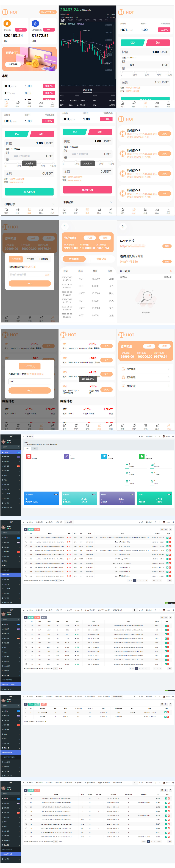The image size is (175, 868).
Task: Open 资产管理 using its right chevron
Action: click(x=169, y=369)
